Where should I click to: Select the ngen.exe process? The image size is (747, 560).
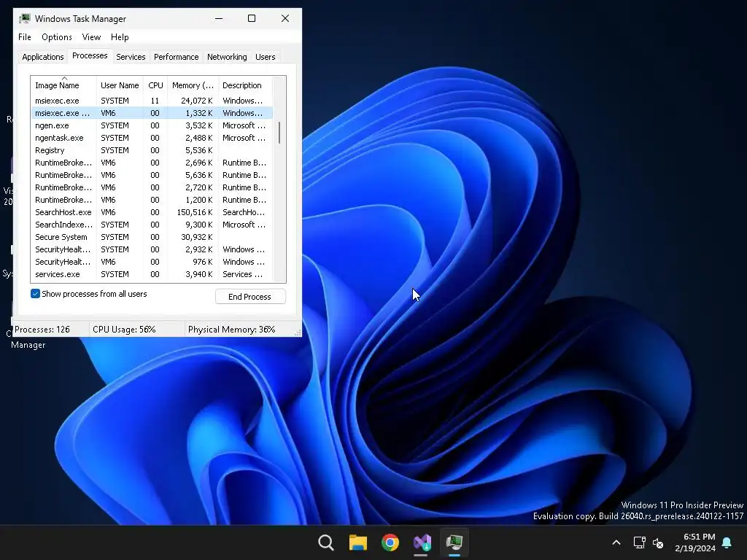tap(152, 125)
